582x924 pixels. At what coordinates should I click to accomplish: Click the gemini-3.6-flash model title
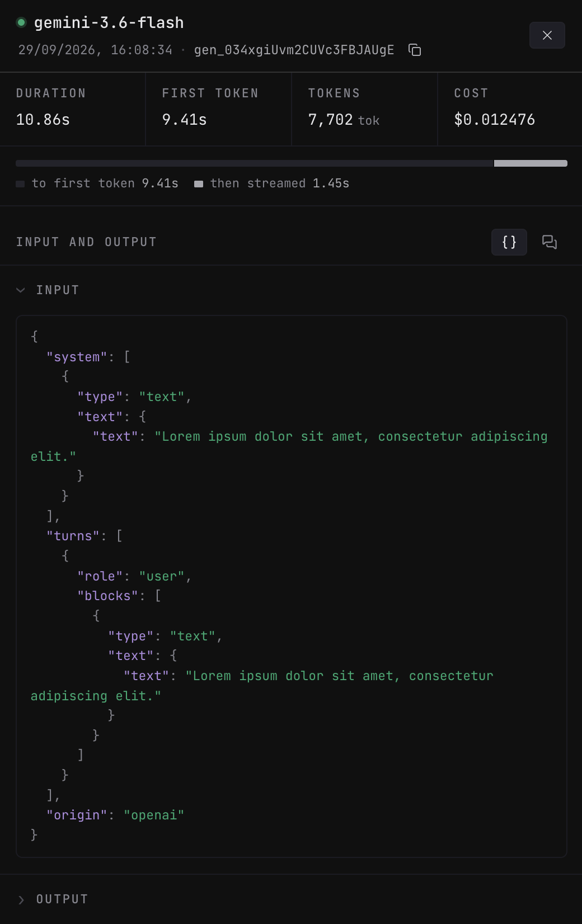click(x=109, y=22)
